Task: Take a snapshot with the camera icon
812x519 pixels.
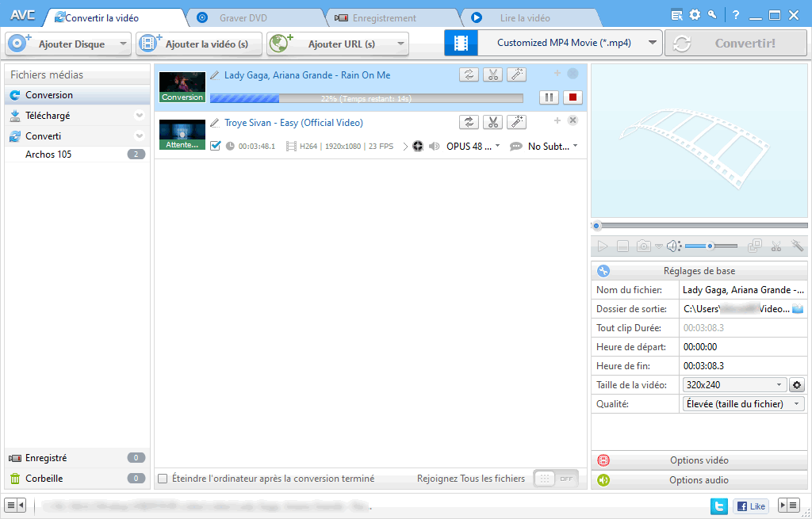Action: coord(644,246)
